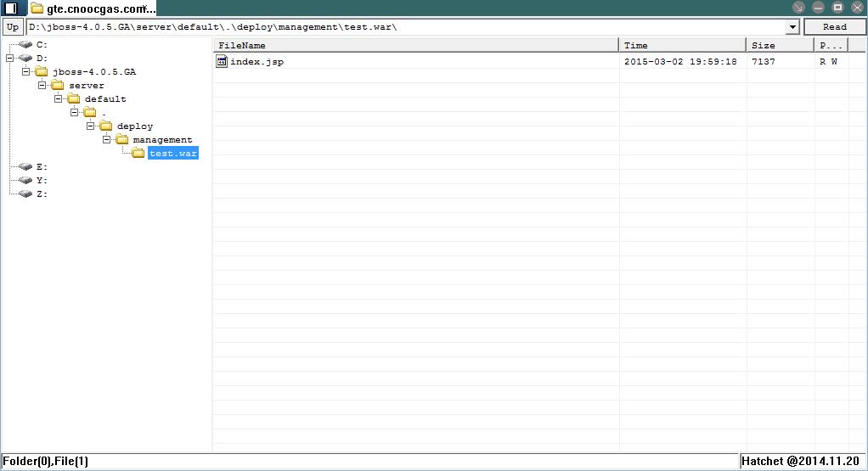
Task: Collapse the dot folder node
Action: [x=74, y=112]
